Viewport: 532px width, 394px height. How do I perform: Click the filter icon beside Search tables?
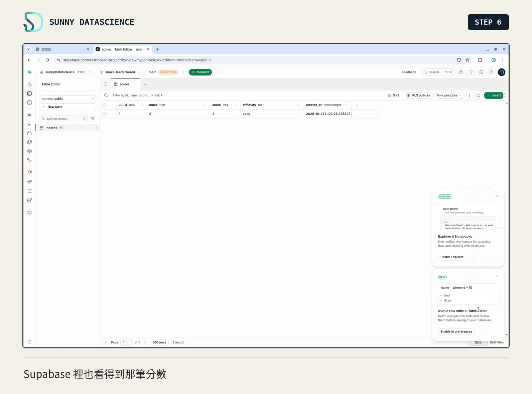click(x=93, y=119)
